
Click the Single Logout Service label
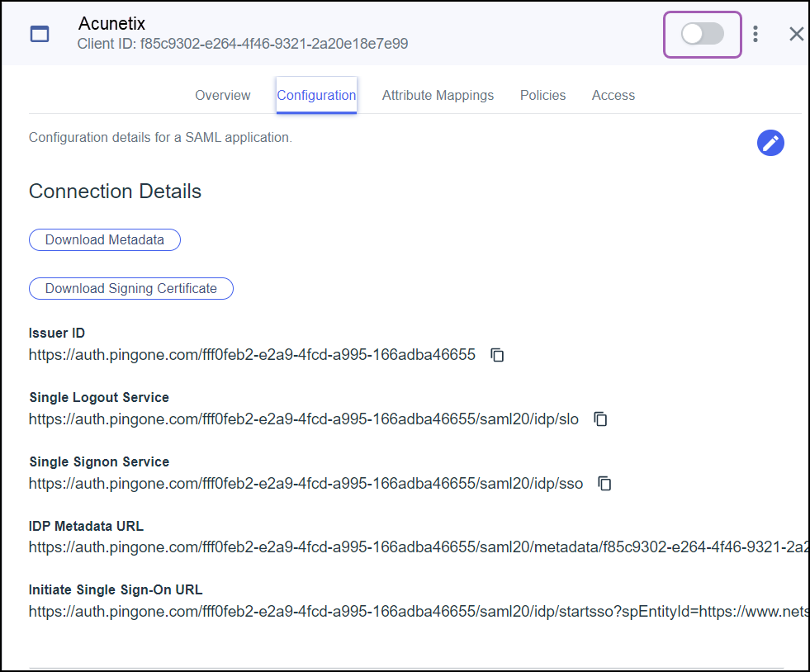99,397
